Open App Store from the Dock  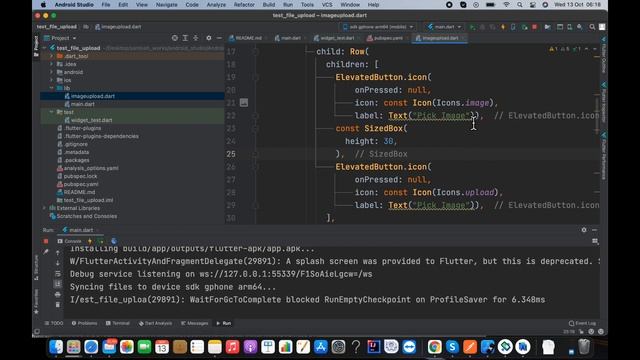pyautogui.click(x=320, y=347)
